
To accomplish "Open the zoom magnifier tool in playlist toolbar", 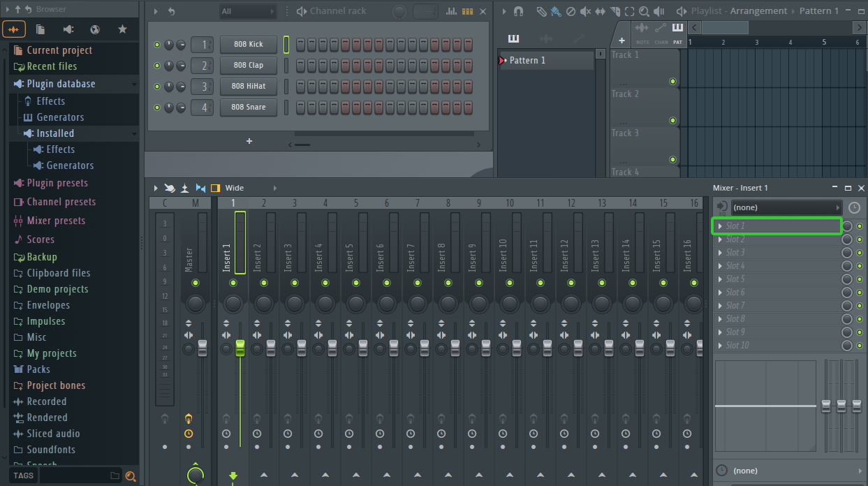I will 645,10.
